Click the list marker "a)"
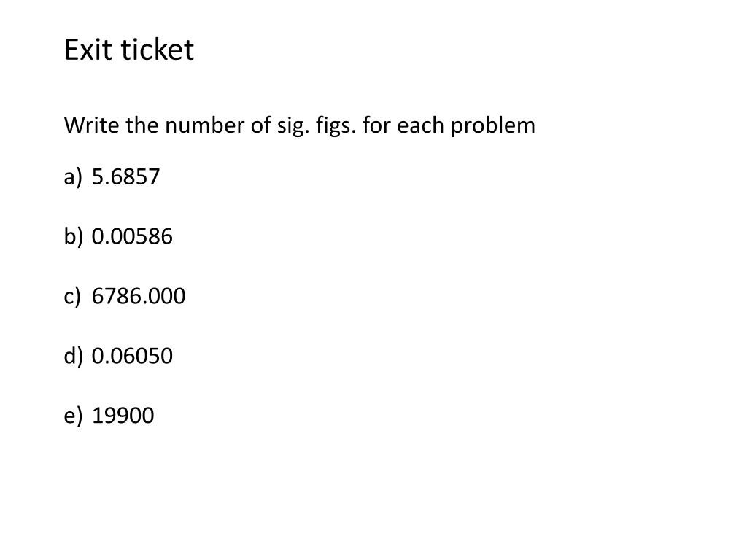This screenshot has height=560, width=747. pos(71,177)
